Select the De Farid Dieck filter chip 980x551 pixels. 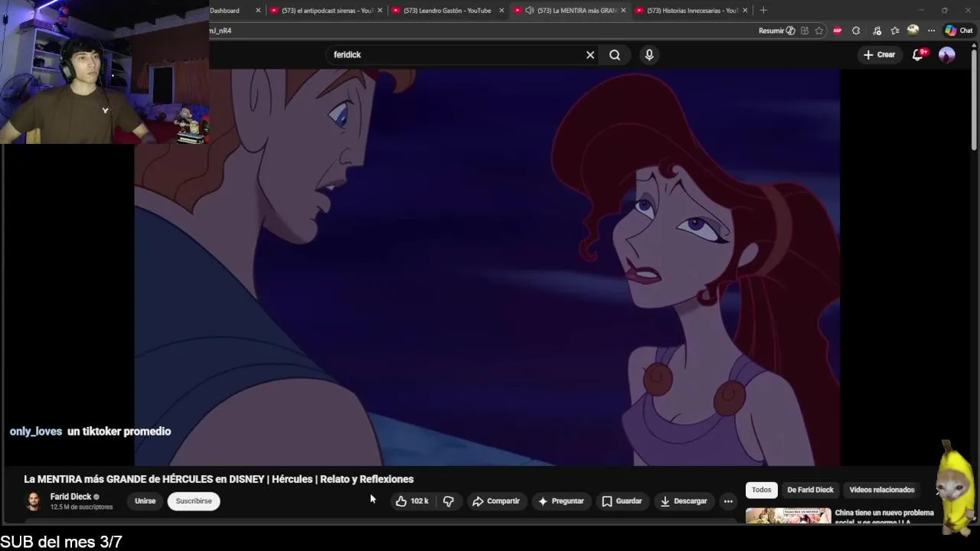[810, 490]
